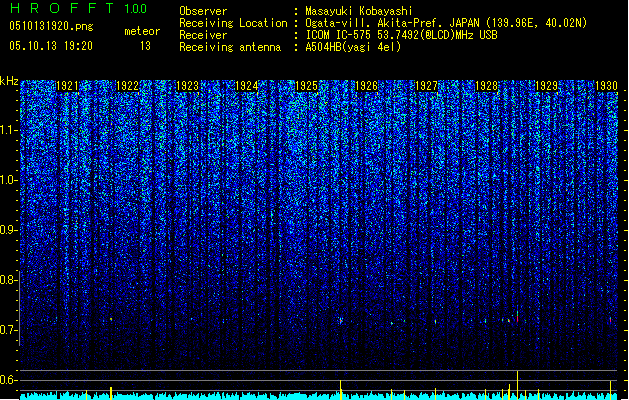Screen dimensions: 629x400
Task: Select the 1924 time marker
Action: (247, 86)
